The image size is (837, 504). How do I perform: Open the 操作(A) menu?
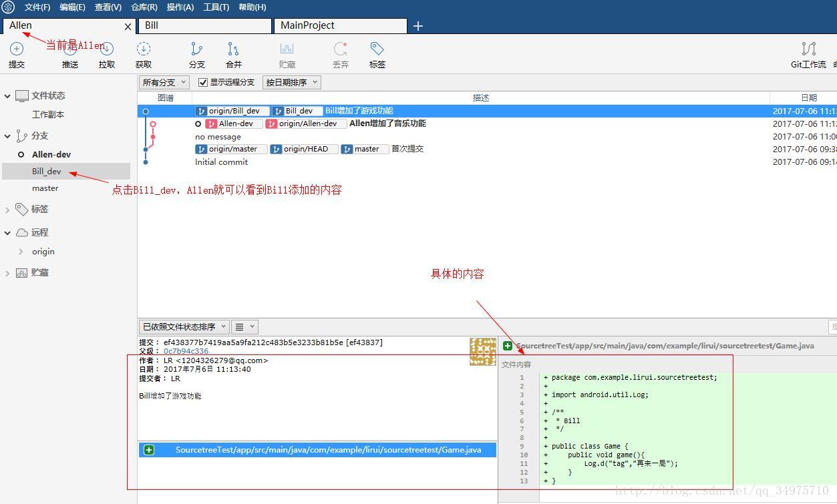click(x=180, y=7)
